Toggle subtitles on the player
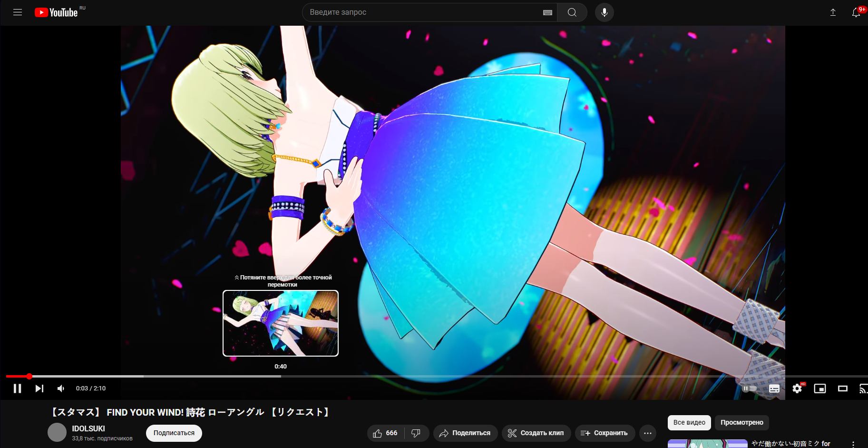868x448 pixels. click(x=774, y=388)
